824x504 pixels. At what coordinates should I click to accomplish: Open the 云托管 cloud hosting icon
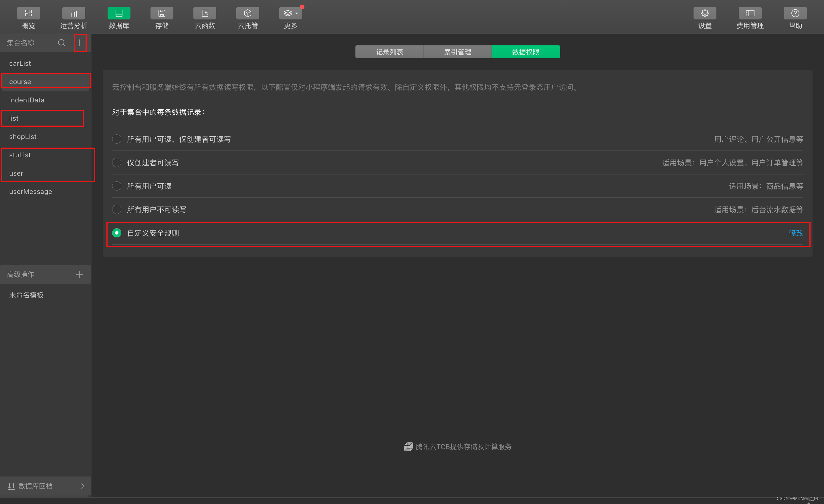[x=247, y=13]
